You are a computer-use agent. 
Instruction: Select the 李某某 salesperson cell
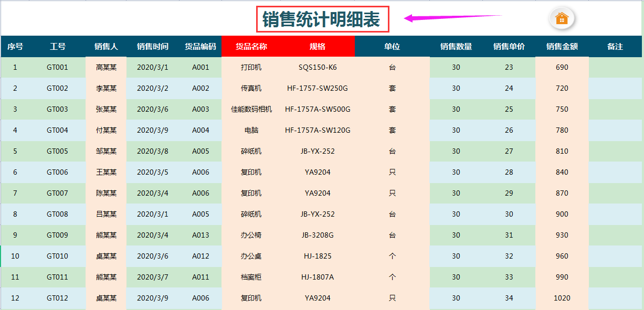pos(106,88)
